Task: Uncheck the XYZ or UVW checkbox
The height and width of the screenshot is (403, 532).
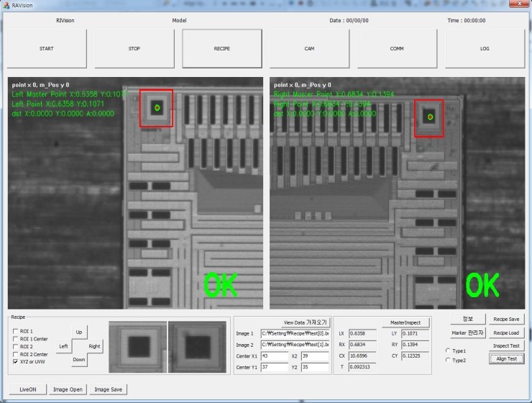Action: coord(16,363)
